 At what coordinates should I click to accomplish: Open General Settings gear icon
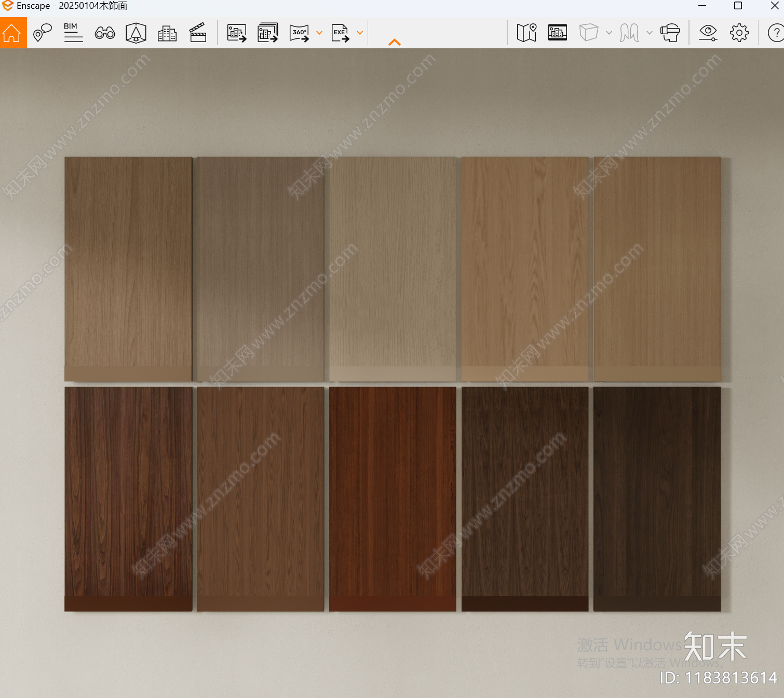coord(739,33)
